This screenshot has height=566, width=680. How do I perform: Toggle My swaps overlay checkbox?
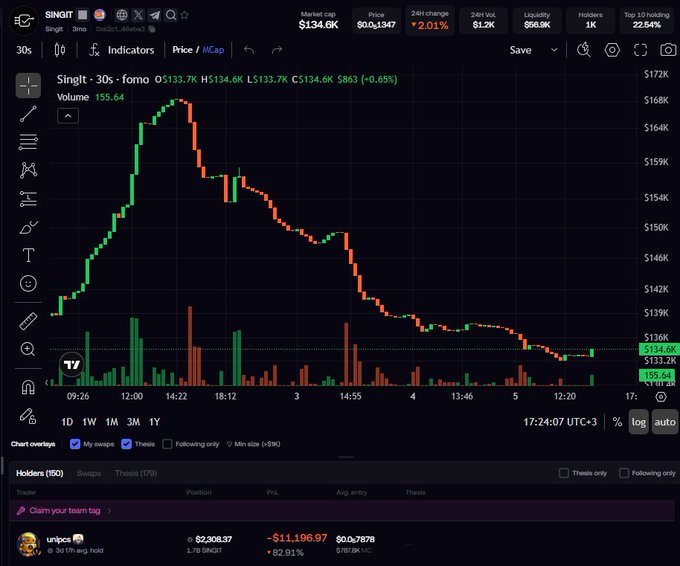tap(75, 444)
